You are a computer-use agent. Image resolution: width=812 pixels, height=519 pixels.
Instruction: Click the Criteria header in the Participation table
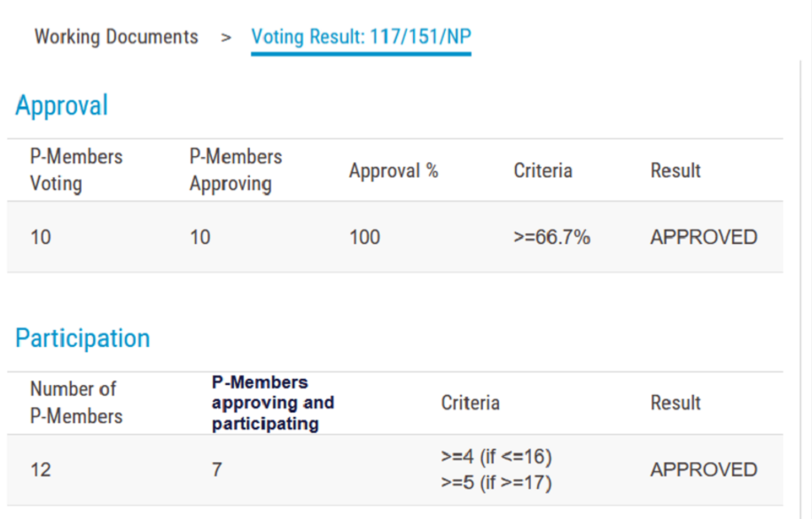(x=470, y=403)
